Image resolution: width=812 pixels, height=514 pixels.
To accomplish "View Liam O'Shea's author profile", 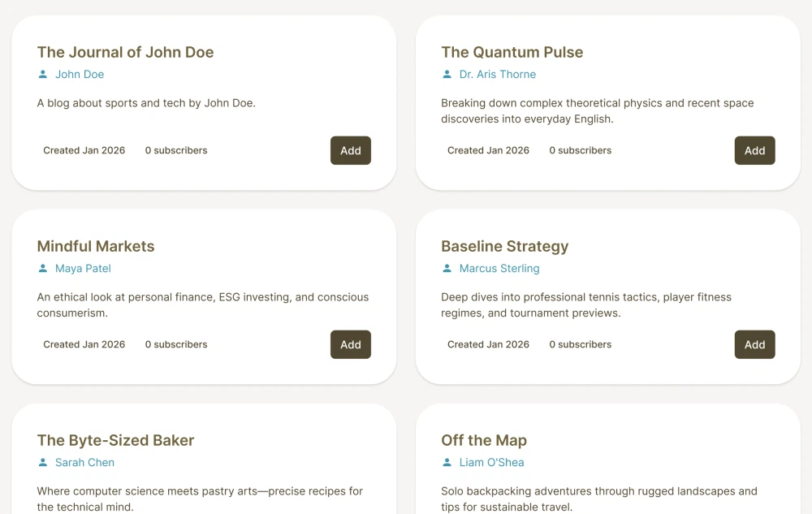I will tap(491, 463).
